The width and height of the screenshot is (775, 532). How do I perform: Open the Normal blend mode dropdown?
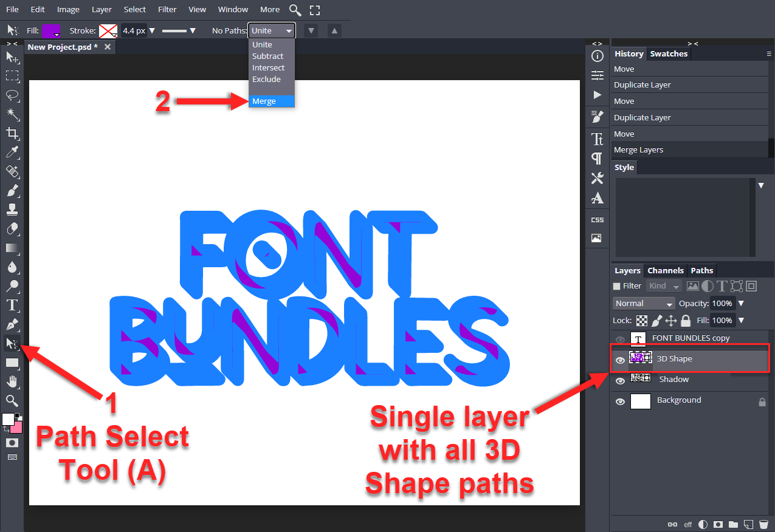(x=644, y=303)
